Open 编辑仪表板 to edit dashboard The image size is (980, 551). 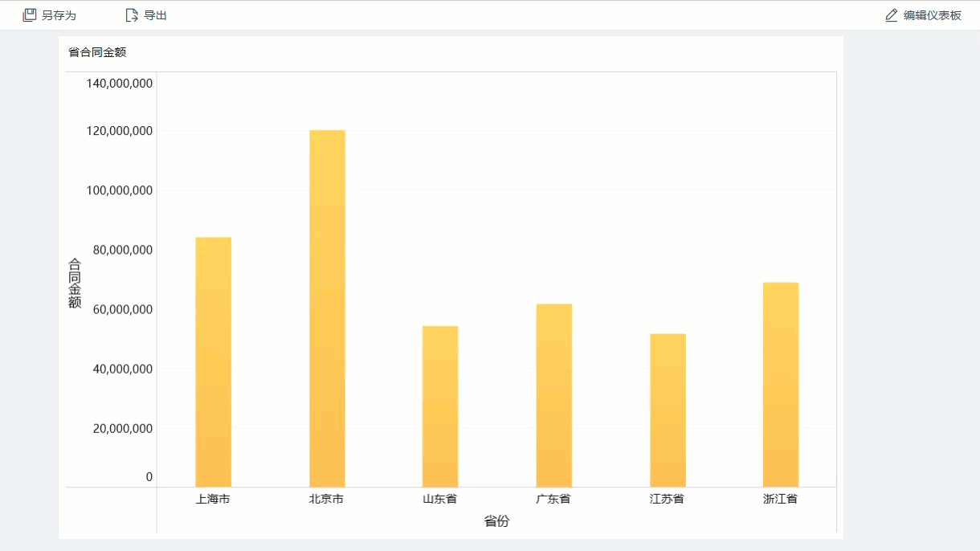pos(932,15)
